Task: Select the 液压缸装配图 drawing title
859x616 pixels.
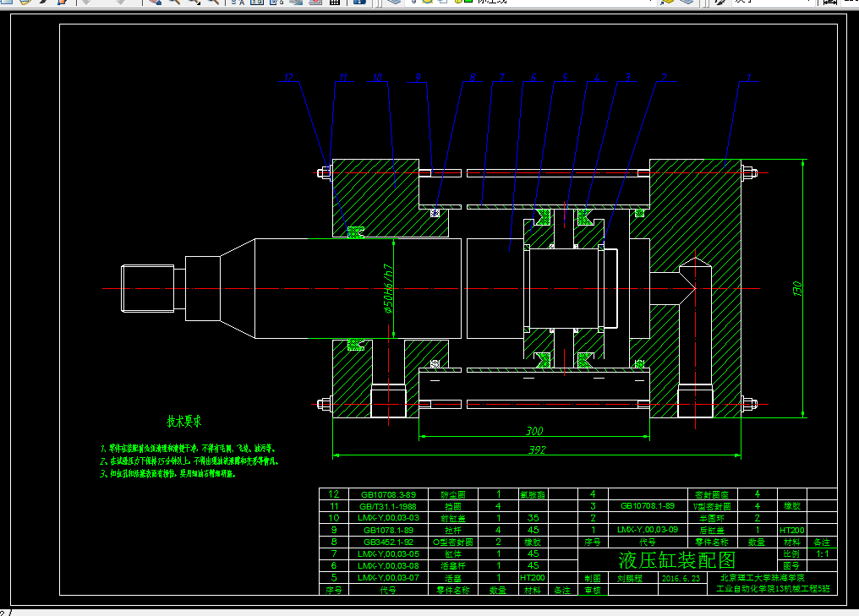Action: point(676,560)
